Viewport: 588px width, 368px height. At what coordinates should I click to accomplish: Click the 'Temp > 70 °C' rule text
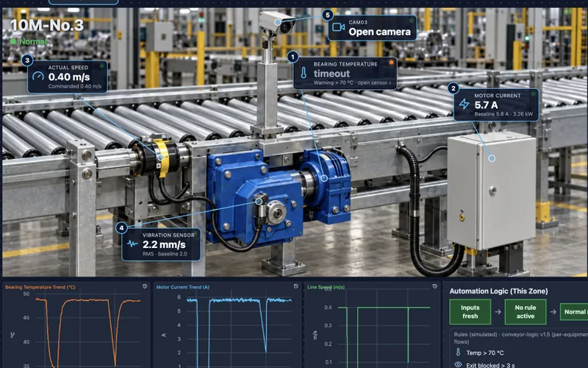[485, 353]
